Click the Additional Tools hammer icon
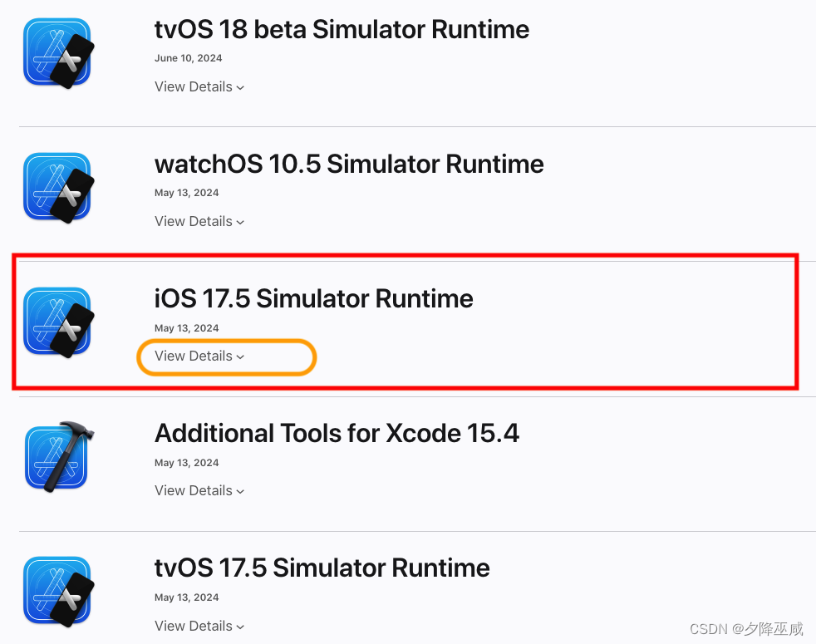The height and width of the screenshot is (644, 816). (x=59, y=456)
